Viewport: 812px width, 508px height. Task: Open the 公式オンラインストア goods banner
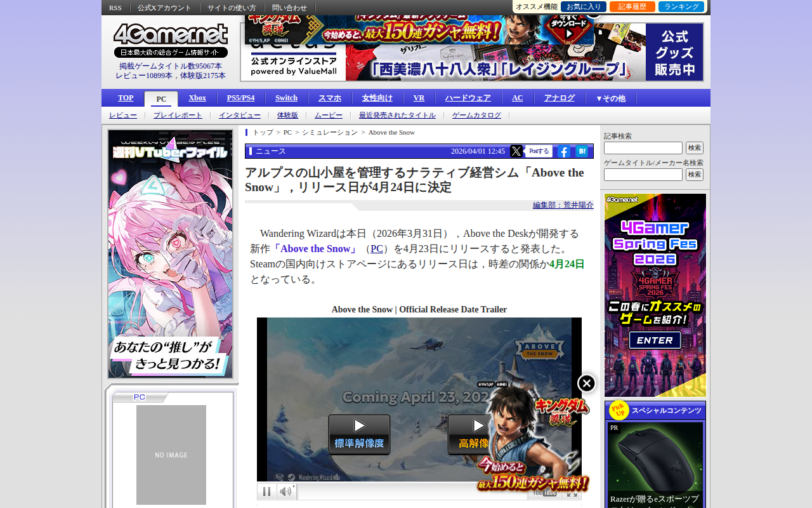[472, 52]
